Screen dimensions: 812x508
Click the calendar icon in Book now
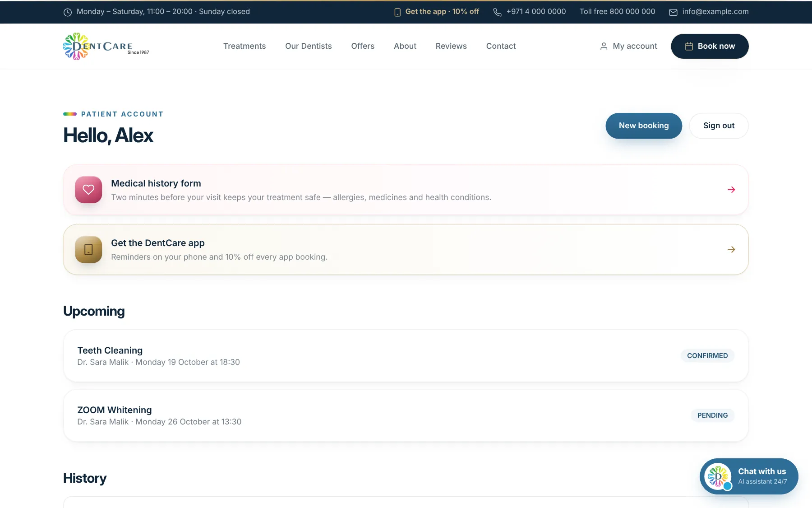coord(689,46)
